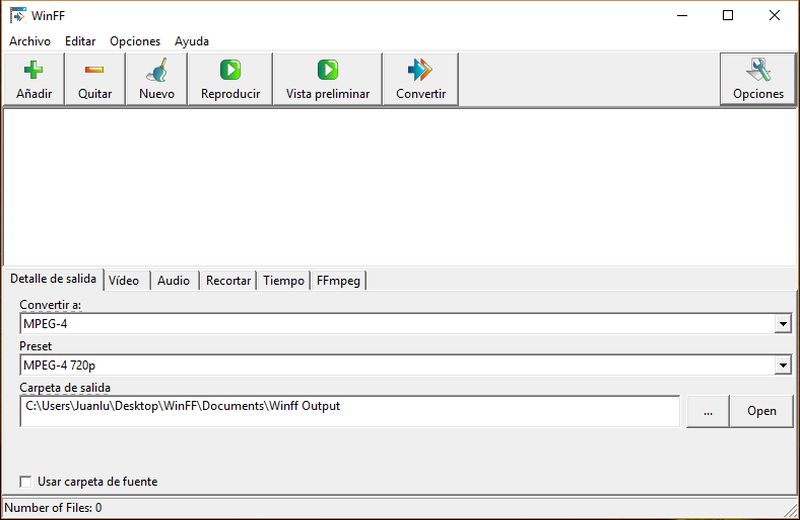The image size is (800, 520).
Task: Minimize the WinFF window
Action: [x=682, y=15]
